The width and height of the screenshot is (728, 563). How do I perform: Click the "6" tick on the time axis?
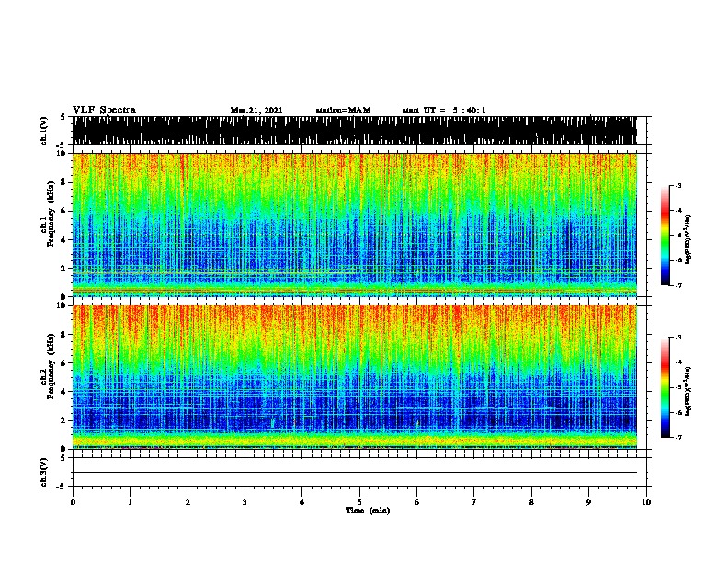[x=417, y=502]
